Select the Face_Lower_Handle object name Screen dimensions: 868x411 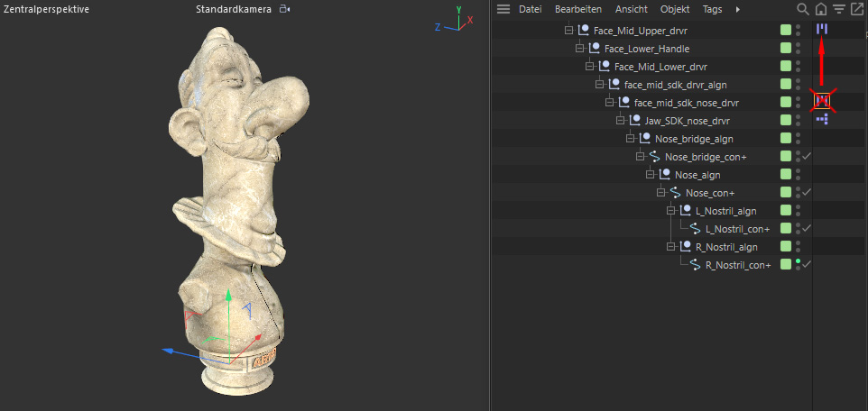click(647, 49)
